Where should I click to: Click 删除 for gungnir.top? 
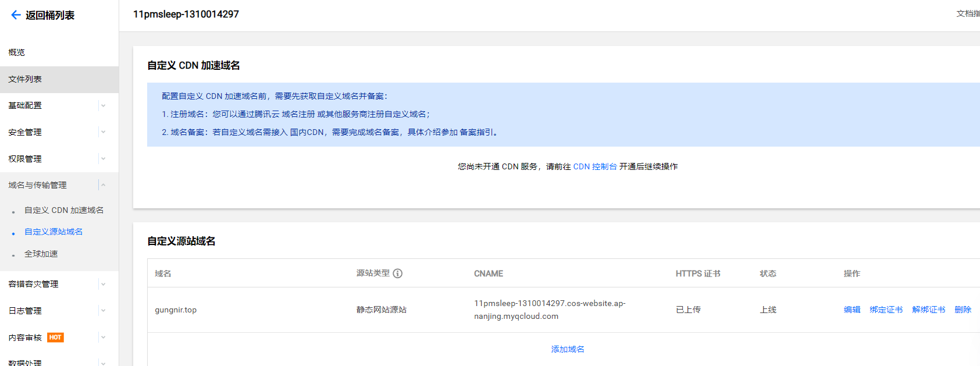click(963, 310)
